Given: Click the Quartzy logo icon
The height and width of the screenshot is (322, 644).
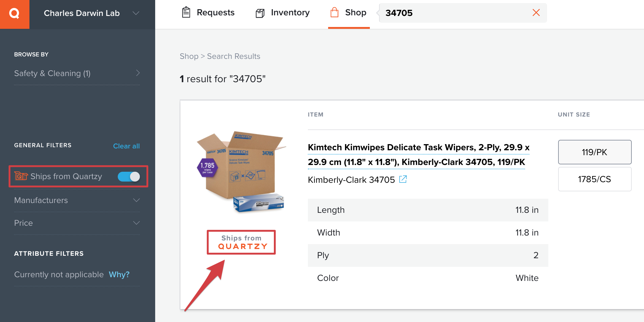Looking at the screenshot, I should (x=14, y=13).
